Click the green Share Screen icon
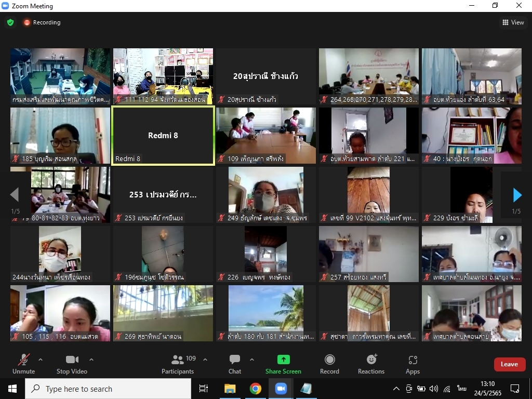The image size is (532, 399). tap(283, 360)
